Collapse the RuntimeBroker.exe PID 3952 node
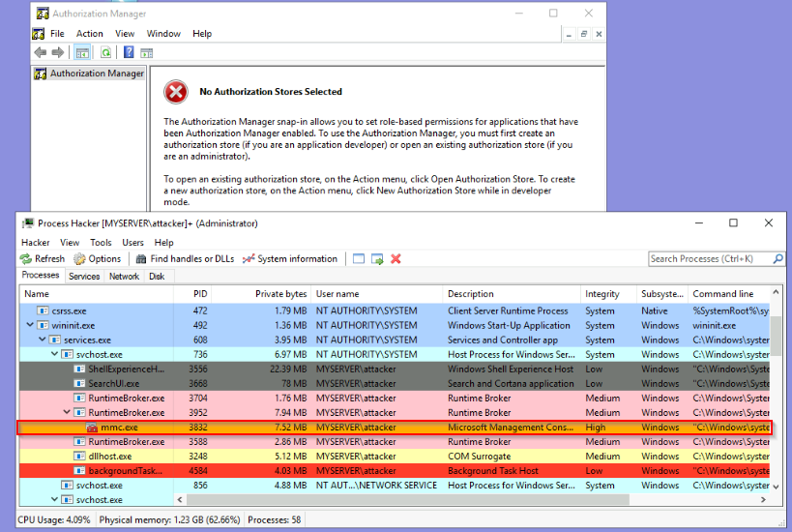792x532 pixels. coord(66,412)
